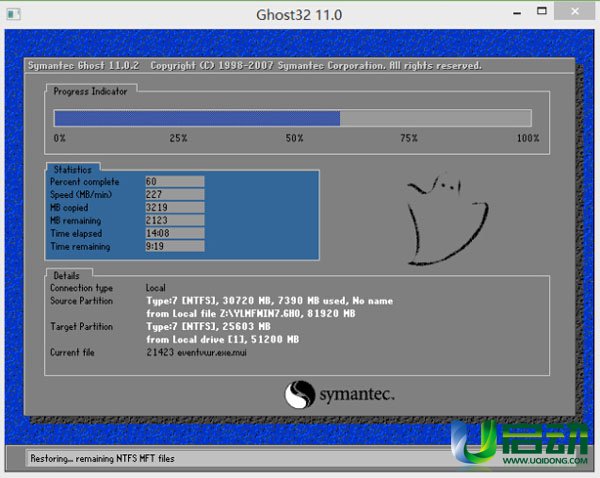Click the current file name eventvwr.exe.mui

[x=212, y=352]
